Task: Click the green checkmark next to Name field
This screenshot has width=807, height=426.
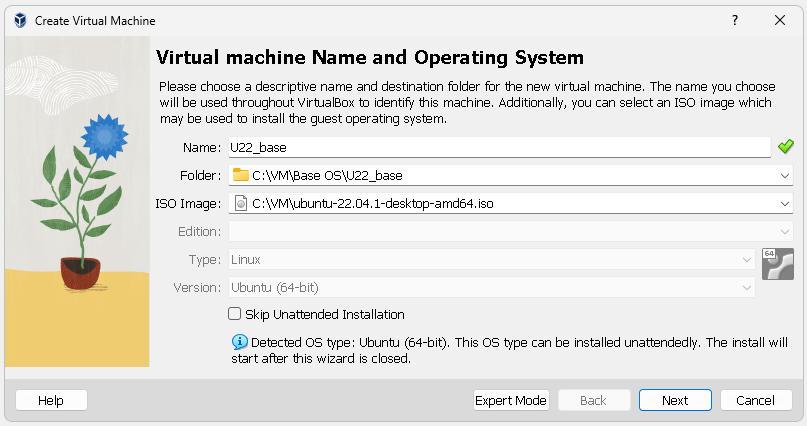Action: tap(785, 147)
